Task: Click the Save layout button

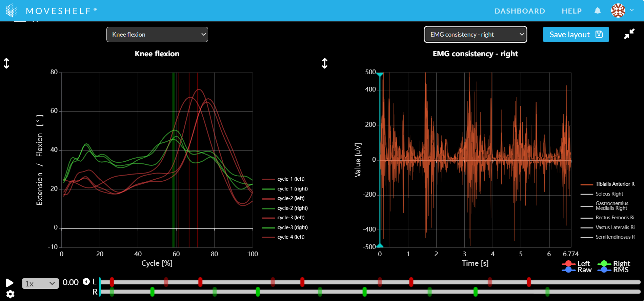Action: 576,35
